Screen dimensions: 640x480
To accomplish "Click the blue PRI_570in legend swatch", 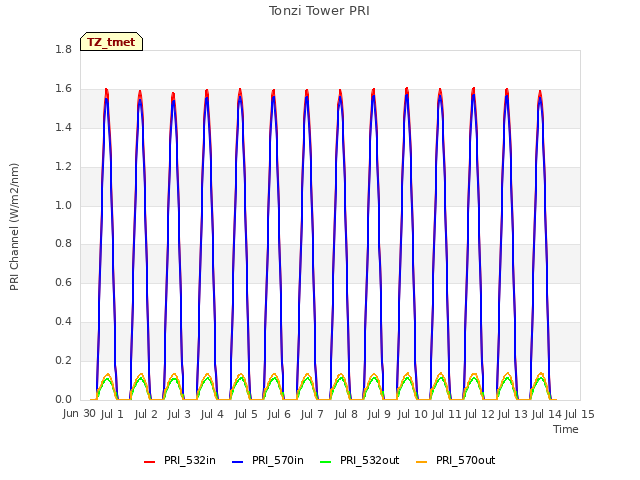I will (238, 462).
